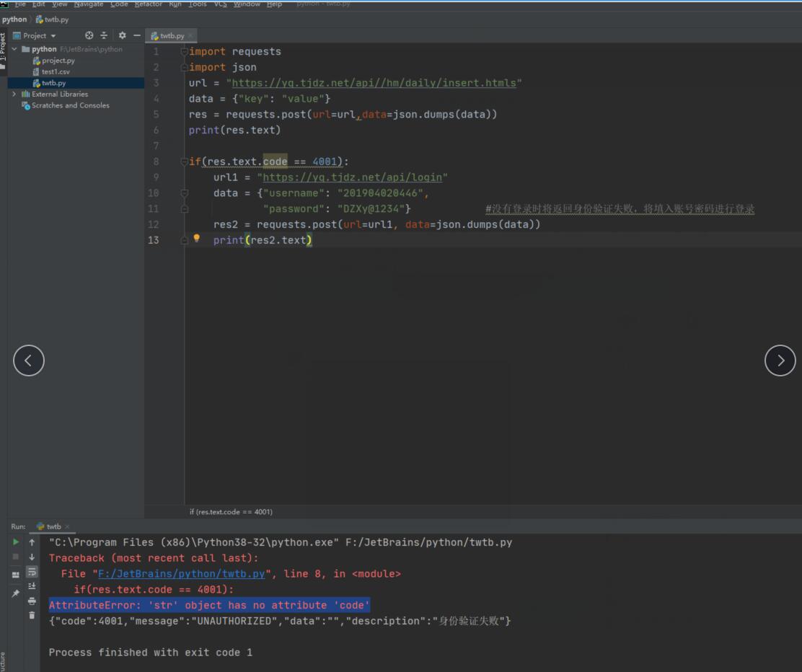The image size is (802, 672).
Task: Click the stop process icon in Run panel
Action: click(x=16, y=557)
